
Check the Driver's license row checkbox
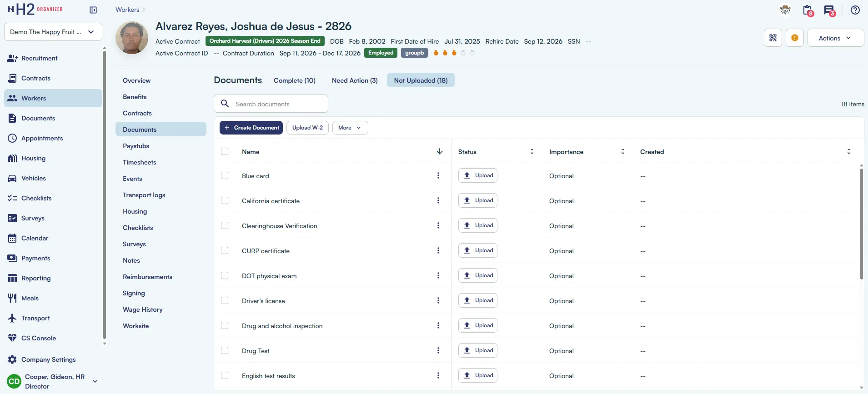[x=225, y=300]
